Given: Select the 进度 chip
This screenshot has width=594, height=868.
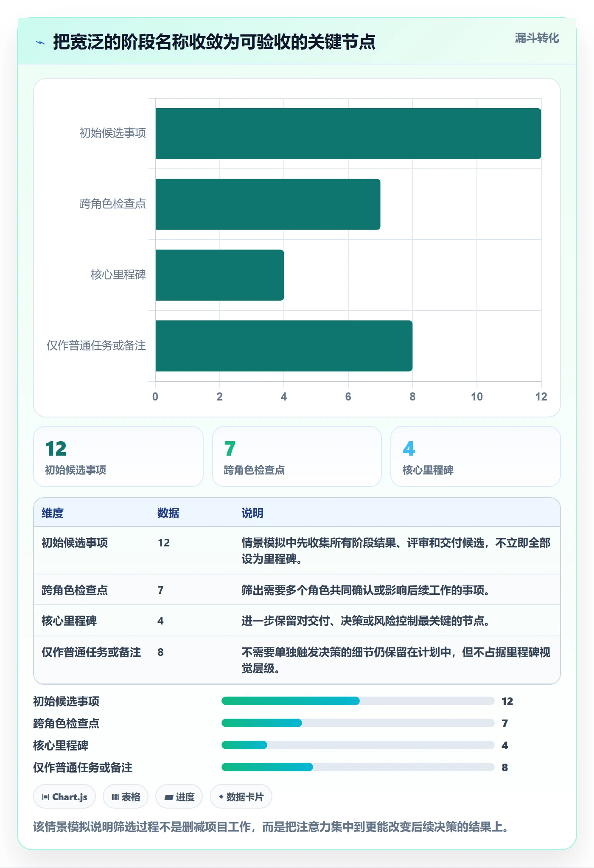Looking at the screenshot, I should coord(179,797).
